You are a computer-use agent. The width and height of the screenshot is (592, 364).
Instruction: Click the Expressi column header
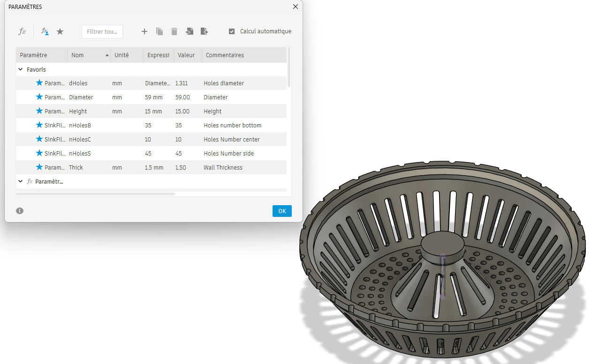(x=159, y=55)
